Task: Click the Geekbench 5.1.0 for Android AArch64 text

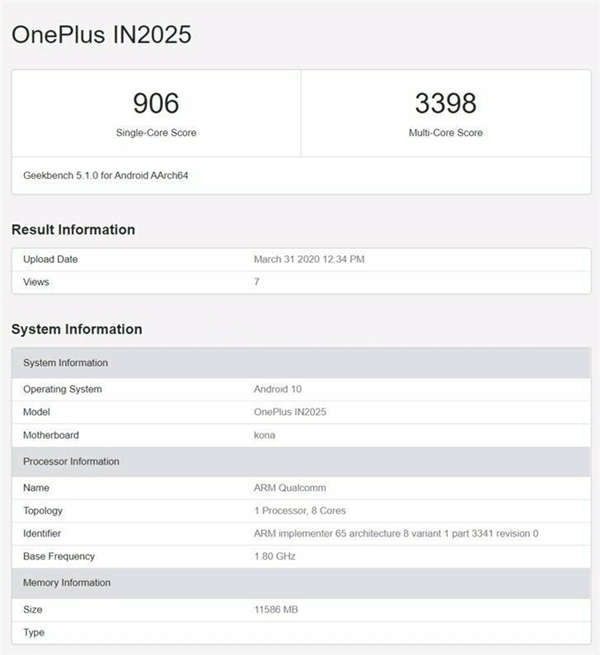Action: 105,175
